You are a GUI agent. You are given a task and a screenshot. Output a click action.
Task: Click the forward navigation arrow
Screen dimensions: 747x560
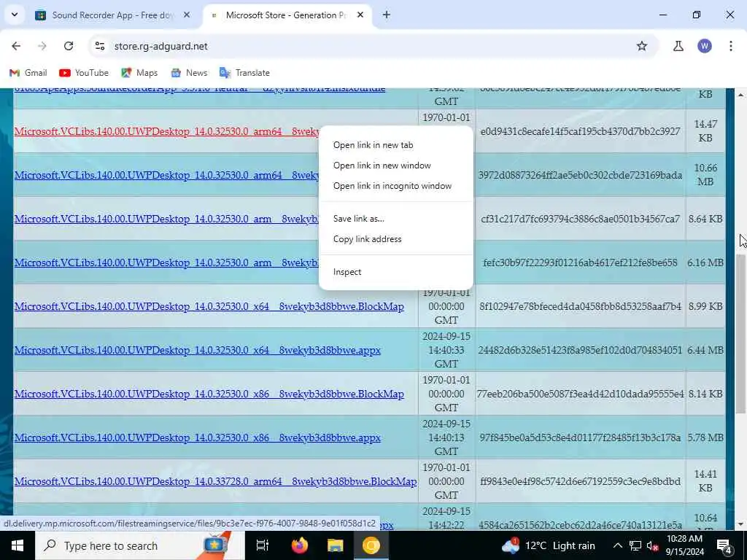point(42,46)
